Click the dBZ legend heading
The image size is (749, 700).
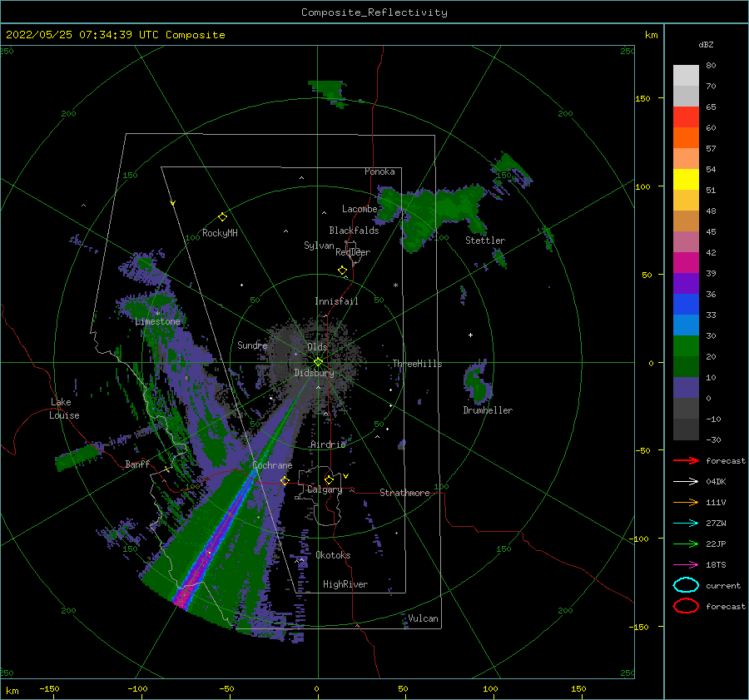706,44
